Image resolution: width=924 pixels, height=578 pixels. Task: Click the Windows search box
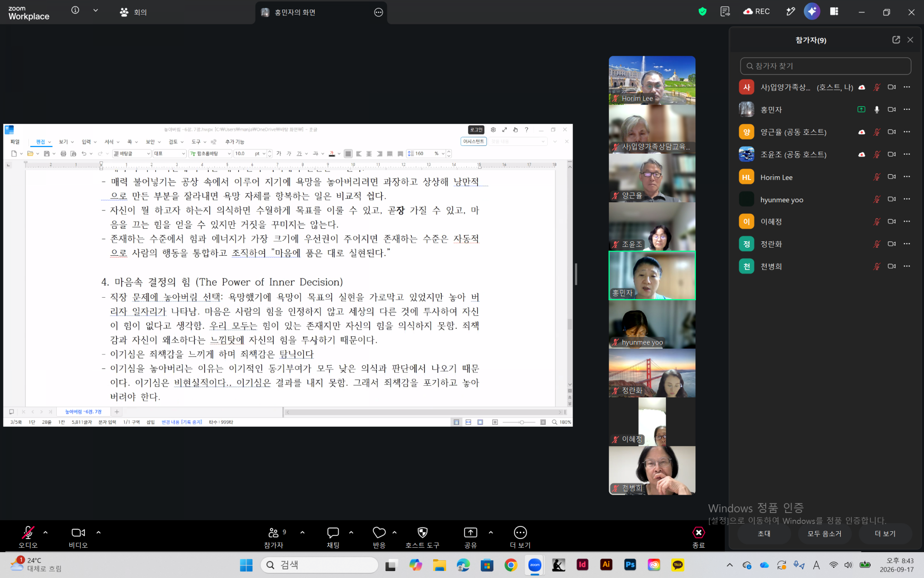320,565
